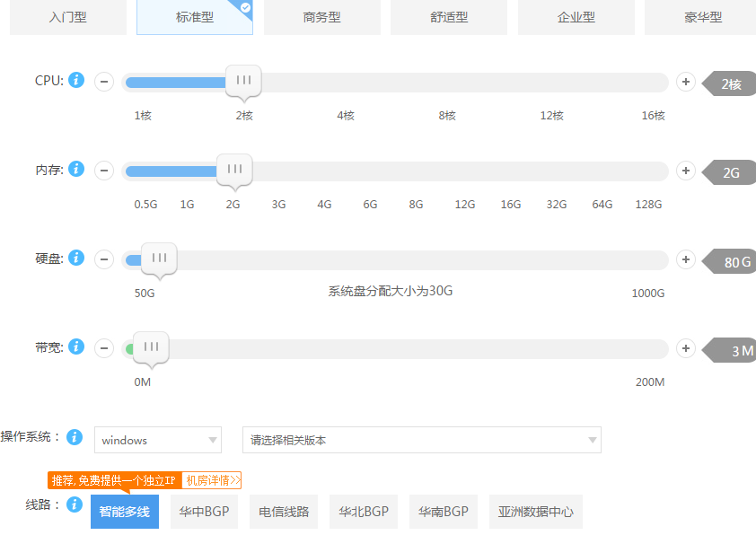The image size is (756, 535).
Task: Increase CPU cores with plus button
Action: coord(686,82)
